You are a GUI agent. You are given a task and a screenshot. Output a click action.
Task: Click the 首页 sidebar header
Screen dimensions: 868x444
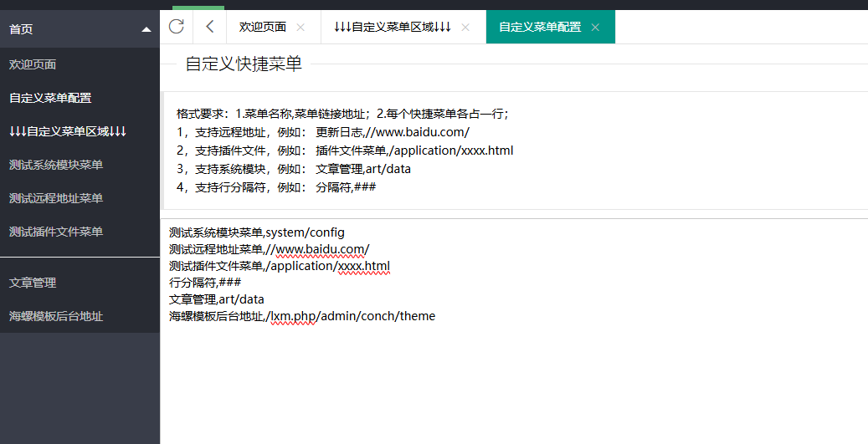click(22, 29)
